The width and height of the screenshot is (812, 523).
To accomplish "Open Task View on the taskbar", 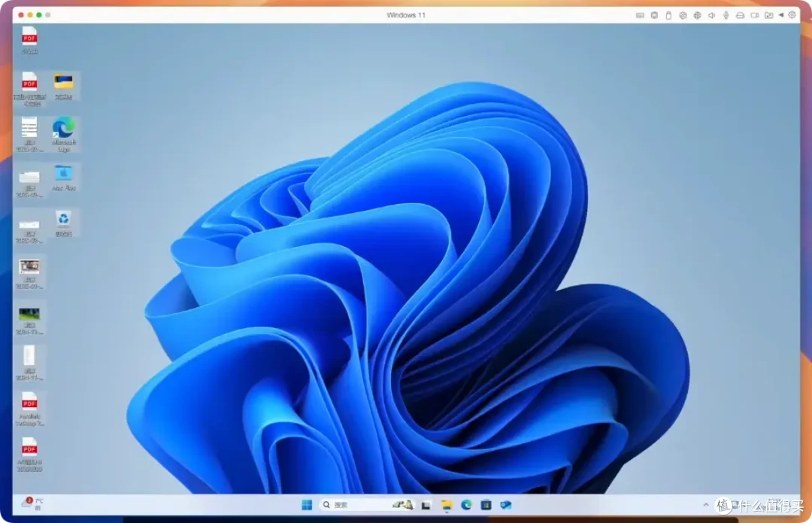I will tap(426, 505).
